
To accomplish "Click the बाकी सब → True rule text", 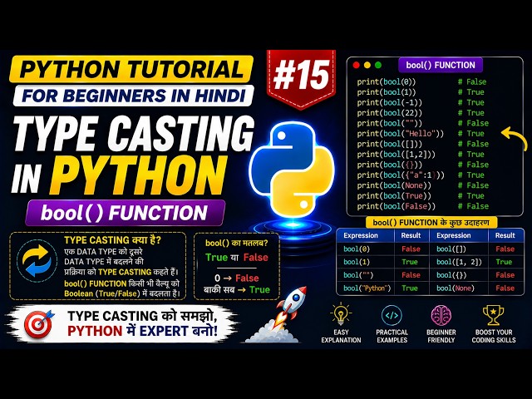I will (236, 290).
